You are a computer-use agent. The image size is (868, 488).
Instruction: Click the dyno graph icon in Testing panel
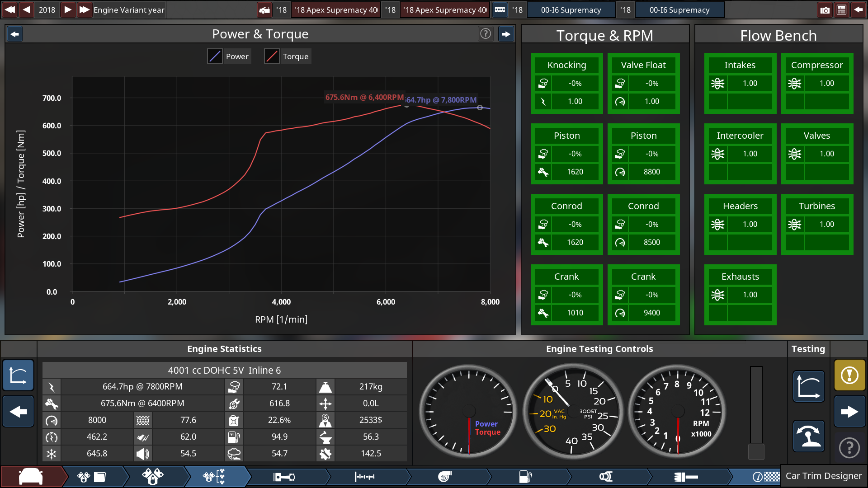click(808, 386)
